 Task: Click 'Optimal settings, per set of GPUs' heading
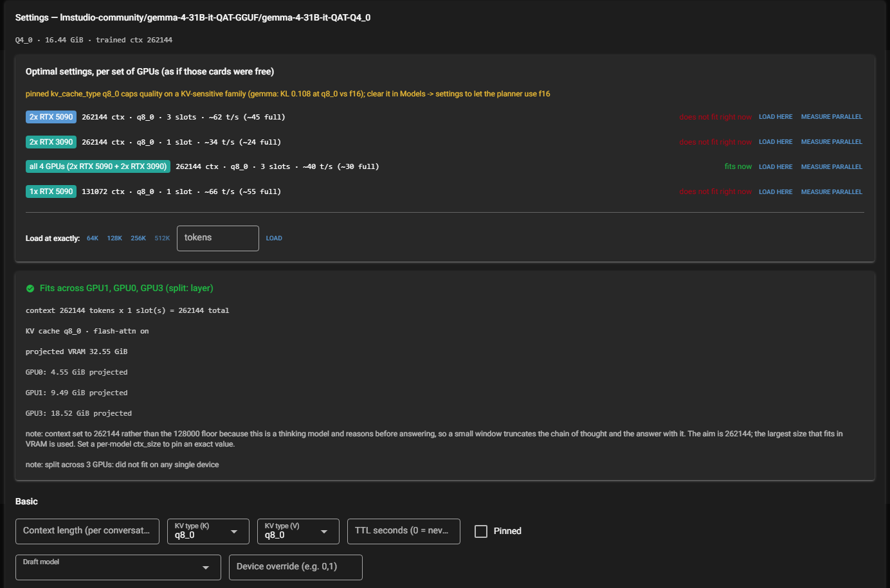(150, 71)
